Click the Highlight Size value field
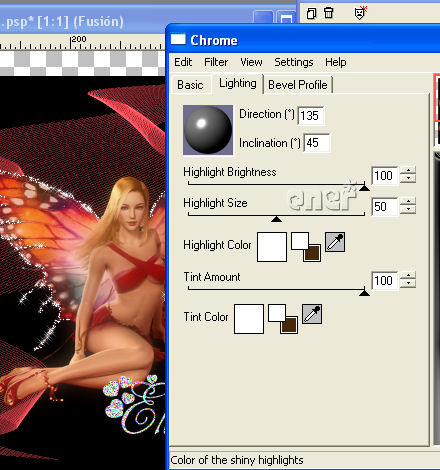The height and width of the screenshot is (470, 440). (x=384, y=206)
